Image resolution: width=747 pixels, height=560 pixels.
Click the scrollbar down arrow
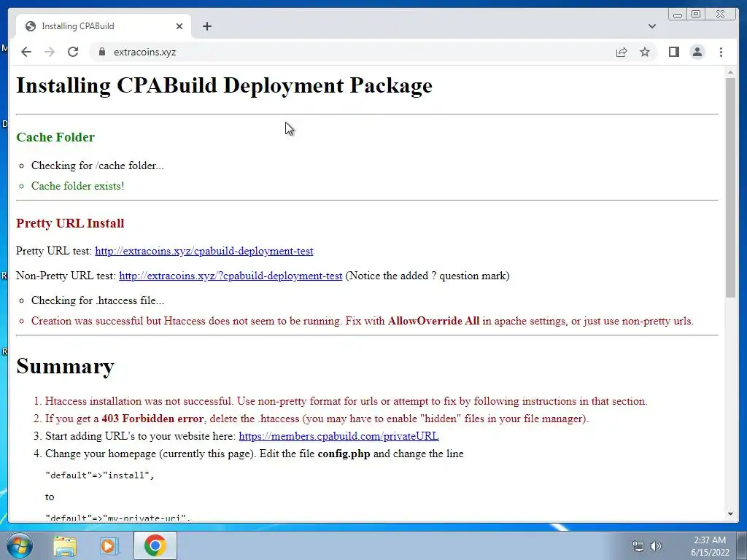coord(730,514)
